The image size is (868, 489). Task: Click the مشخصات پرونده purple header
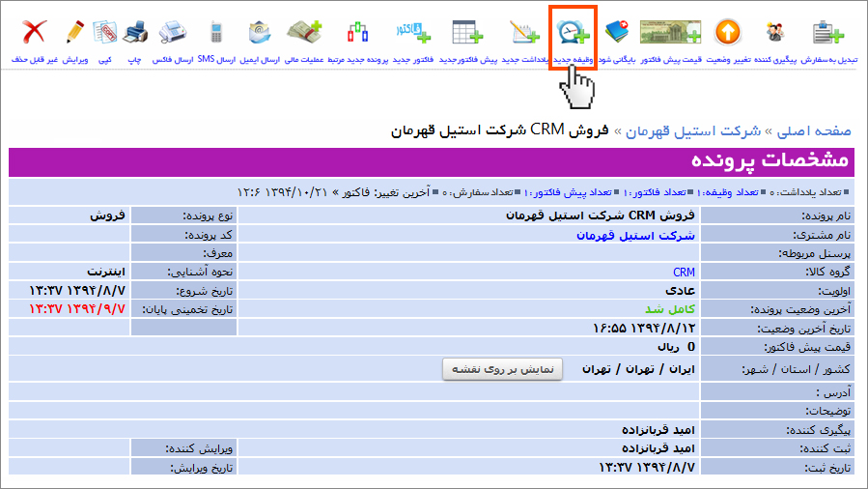click(432, 162)
